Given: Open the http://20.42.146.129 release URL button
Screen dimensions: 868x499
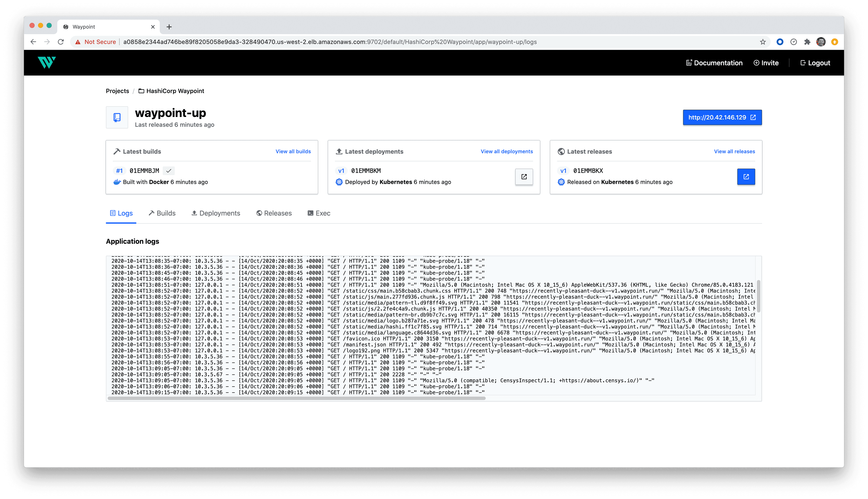Looking at the screenshot, I should pyautogui.click(x=722, y=117).
